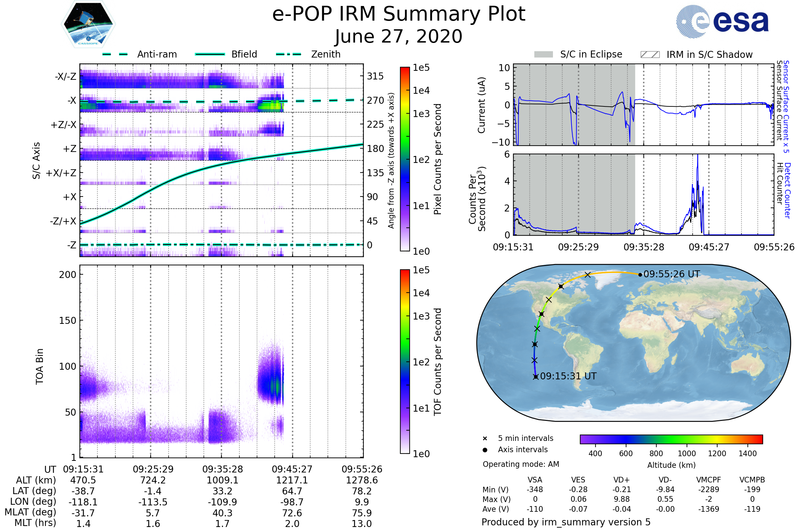The width and height of the screenshot is (798, 532).
Task: Click the 5 min intervals cross marker legend
Action: click(485, 439)
